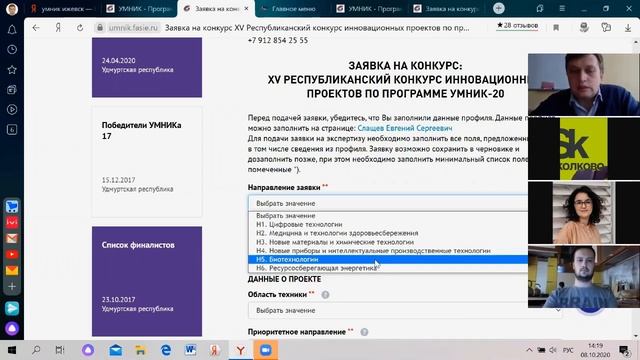Viewport: 640px width, 360px height.
Task: Select Skolkovo logo participant thumbnail
Action: click(x=584, y=149)
